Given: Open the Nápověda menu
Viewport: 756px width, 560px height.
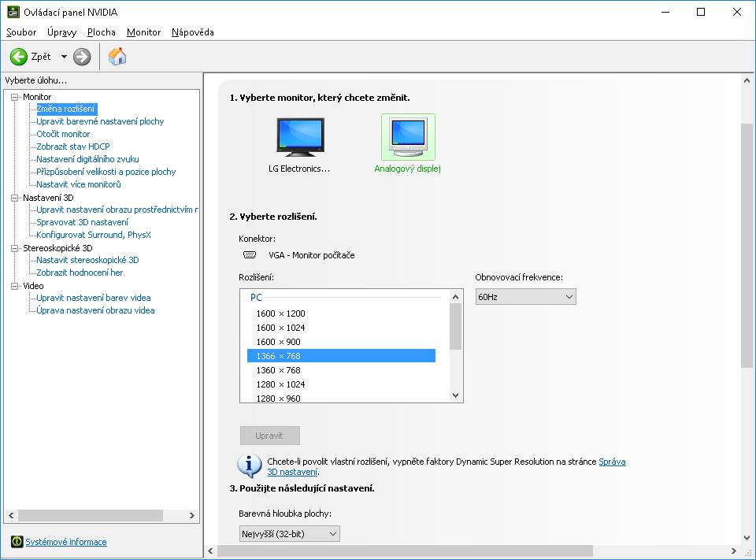Looking at the screenshot, I should [x=192, y=32].
